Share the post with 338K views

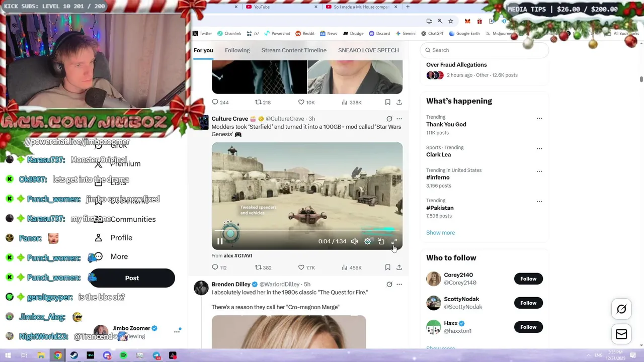(x=399, y=102)
